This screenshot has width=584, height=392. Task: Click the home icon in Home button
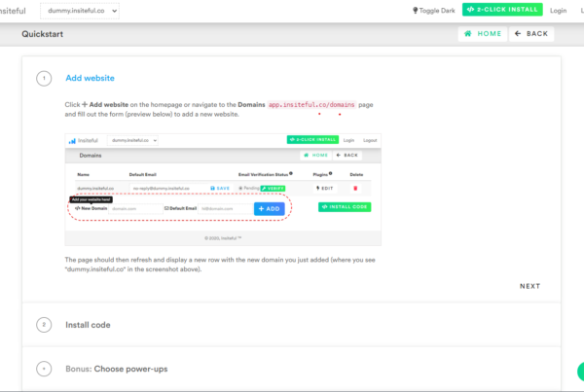tap(468, 34)
